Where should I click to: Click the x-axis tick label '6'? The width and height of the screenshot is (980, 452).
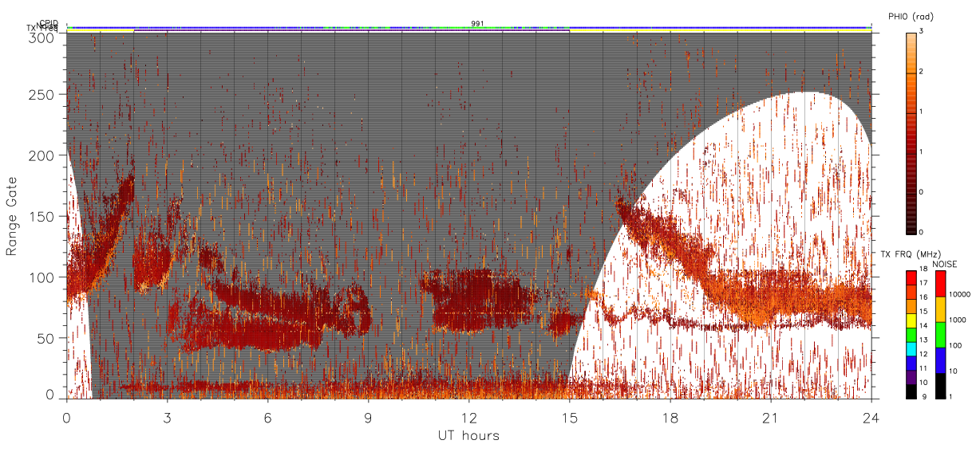268,418
